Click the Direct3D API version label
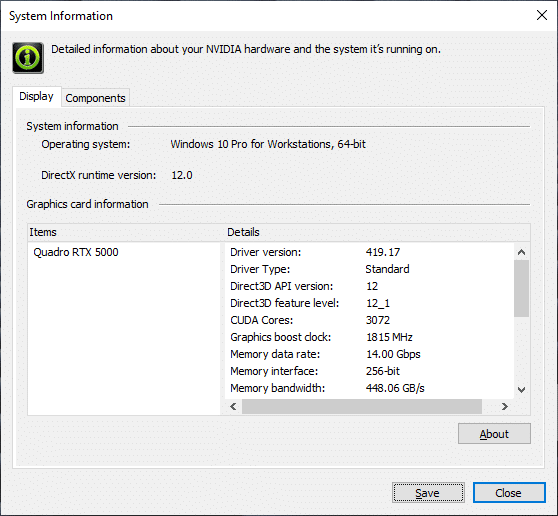This screenshot has width=558, height=516. pyautogui.click(x=281, y=286)
